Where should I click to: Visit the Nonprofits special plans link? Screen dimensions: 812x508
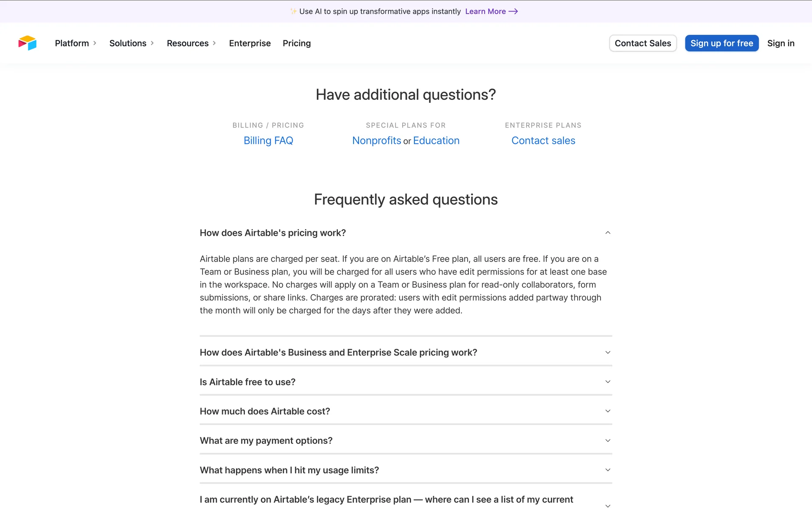pyautogui.click(x=376, y=141)
